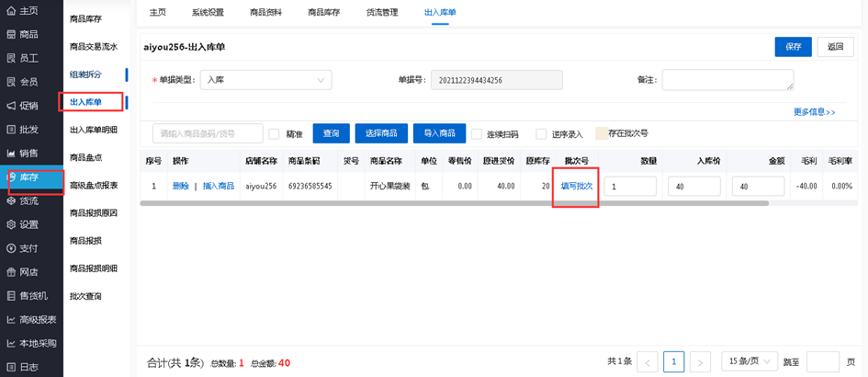Image resolution: width=868 pixels, height=377 pixels.
Task: Open 商品报损明细 in the submenu
Action: [94, 268]
